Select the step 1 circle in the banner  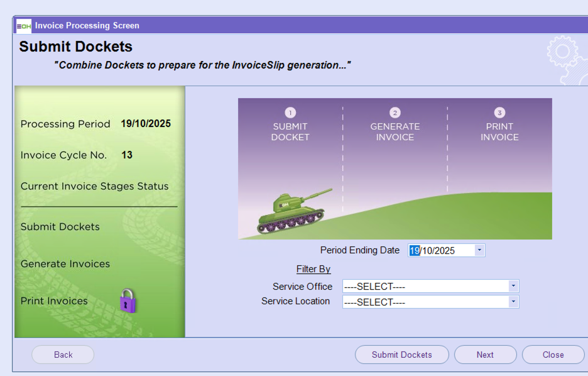pyautogui.click(x=290, y=113)
